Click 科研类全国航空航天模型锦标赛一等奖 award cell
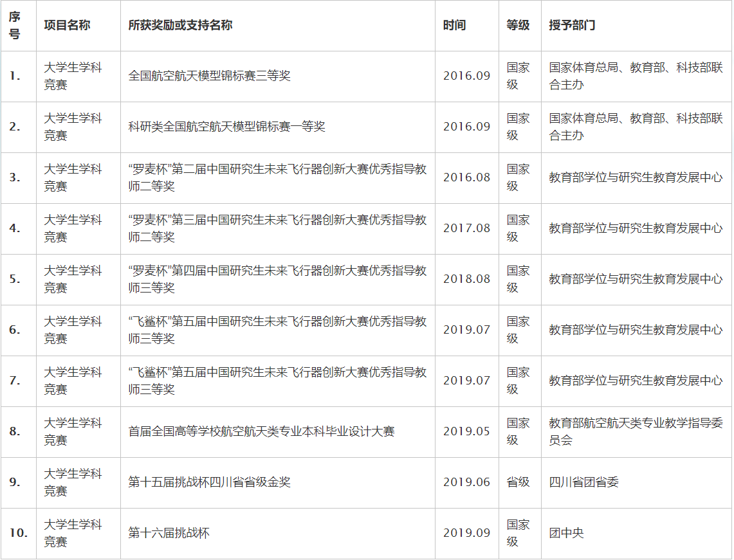Viewport: 734px width, 560px height. pos(278,127)
